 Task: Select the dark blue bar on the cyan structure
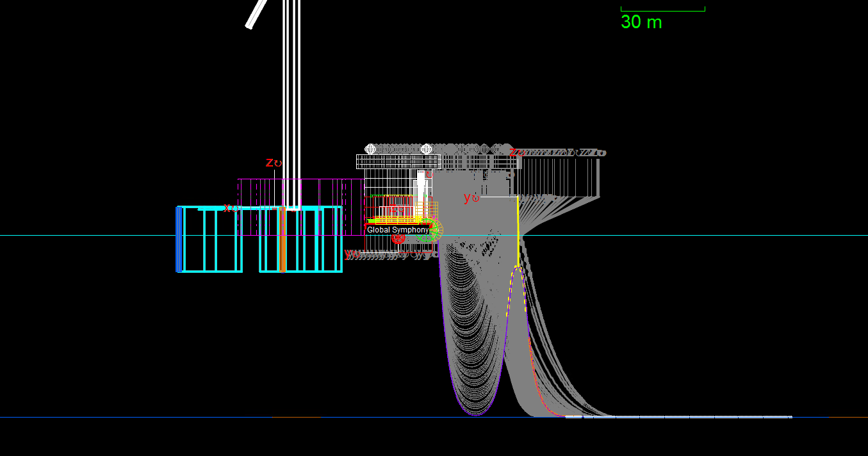click(x=179, y=240)
